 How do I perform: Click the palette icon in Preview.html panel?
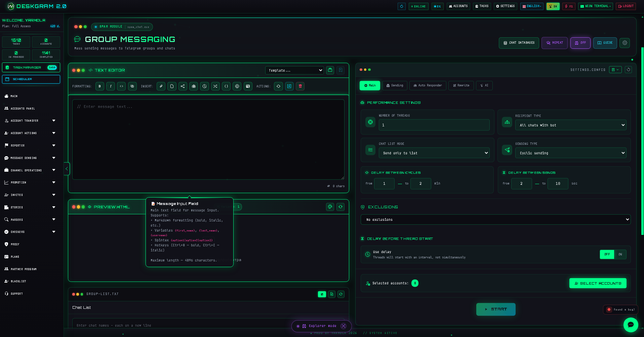point(330,207)
